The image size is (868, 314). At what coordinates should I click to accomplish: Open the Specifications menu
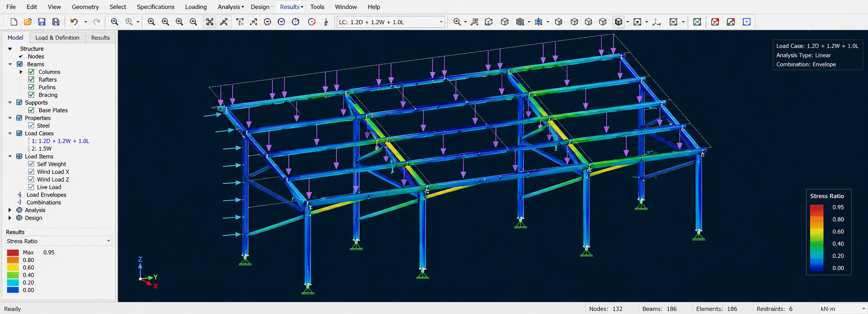point(156,7)
